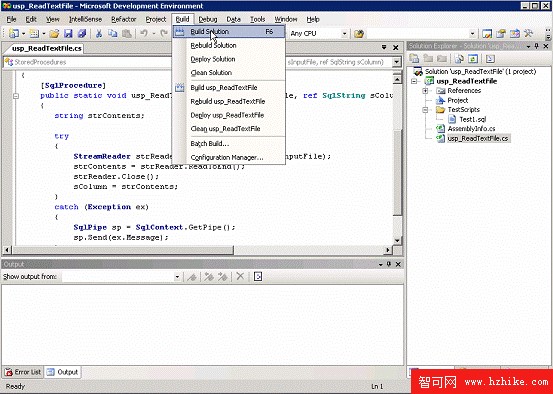Choose Clean usp_ReadTextFile menu entry
553x394 pixels.
point(229,129)
